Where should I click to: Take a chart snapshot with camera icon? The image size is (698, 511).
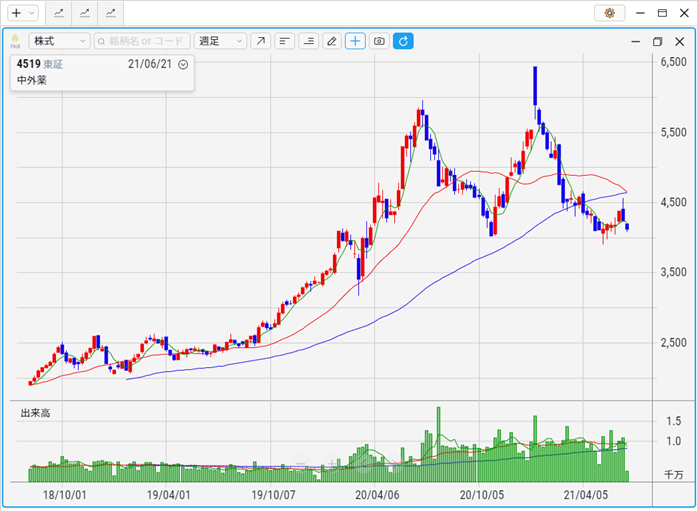[x=379, y=41]
